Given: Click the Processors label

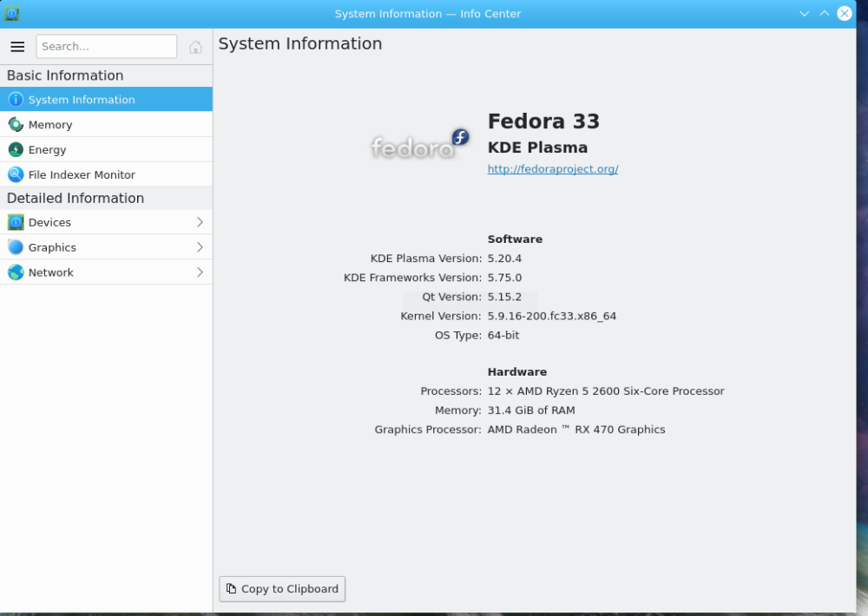Looking at the screenshot, I should [x=451, y=390].
